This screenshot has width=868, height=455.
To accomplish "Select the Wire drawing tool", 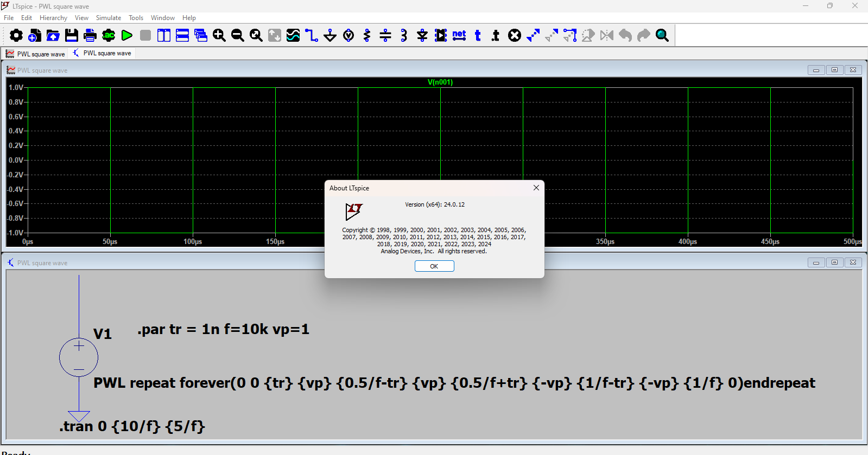I will click(x=312, y=35).
